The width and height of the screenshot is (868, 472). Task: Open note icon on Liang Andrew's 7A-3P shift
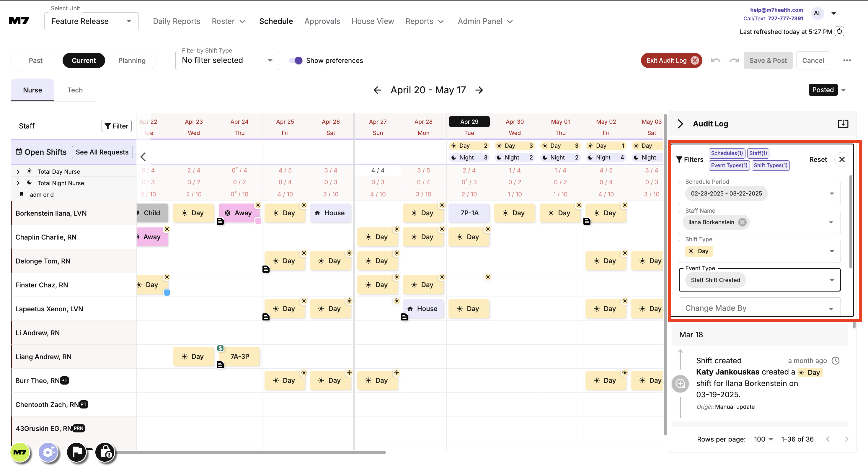(220, 365)
